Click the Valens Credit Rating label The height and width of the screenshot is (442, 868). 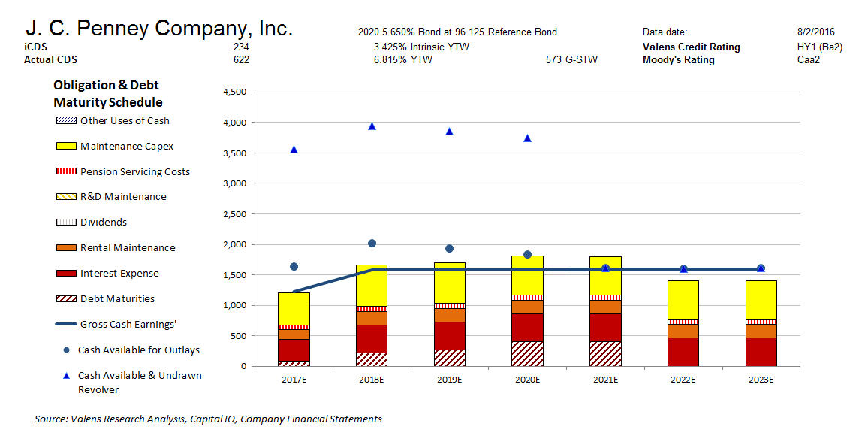pyautogui.click(x=692, y=47)
